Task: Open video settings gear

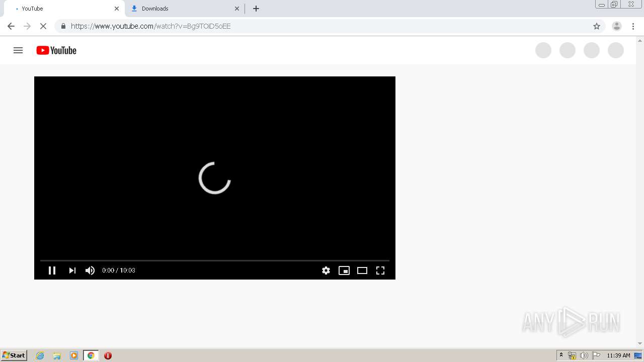Action: click(326, 270)
